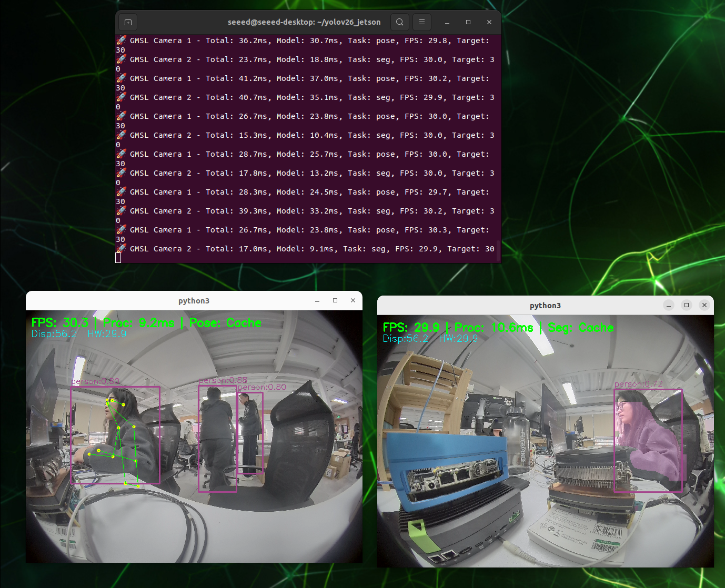
Task: Click the person:0.88 label in Pose view
Action: (223, 380)
